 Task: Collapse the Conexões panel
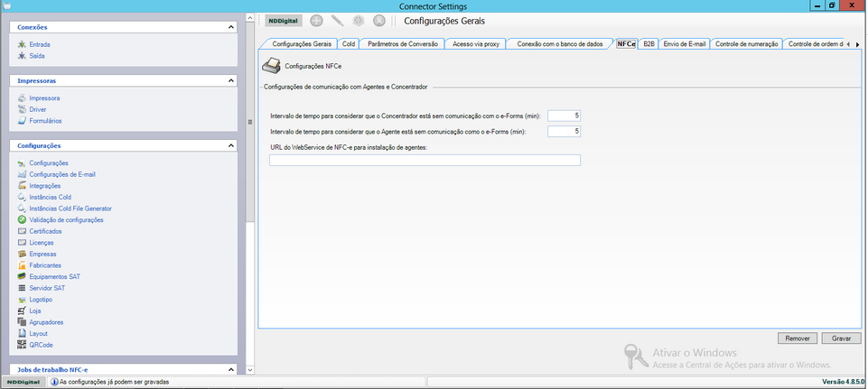231,27
